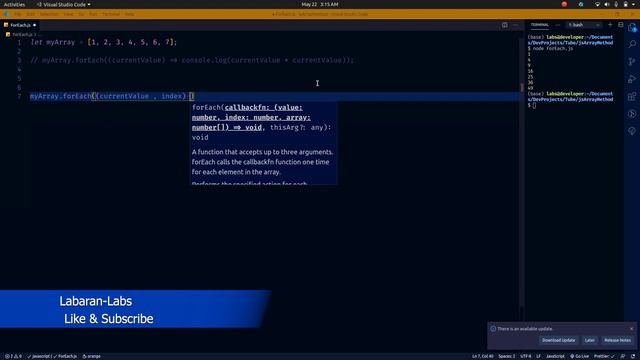The width and height of the screenshot is (640, 360).
Task: Click the split terminal icon
Action: 621,25
